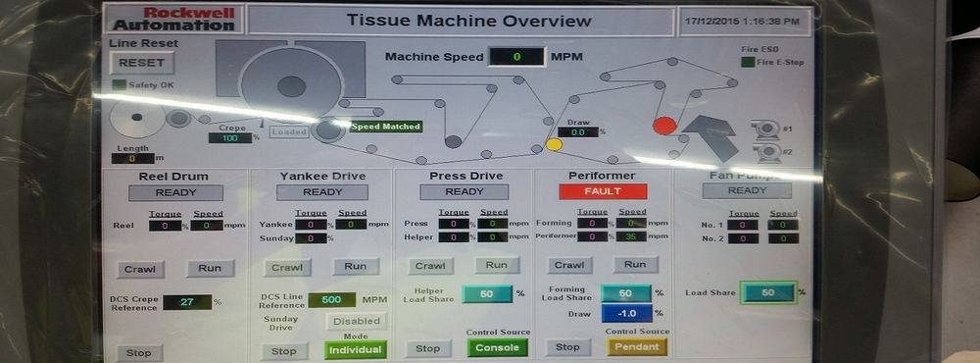Toggle the Sunday Drive Disabled button
Image resolution: width=980 pixels, height=363 pixels.
click(x=357, y=321)
